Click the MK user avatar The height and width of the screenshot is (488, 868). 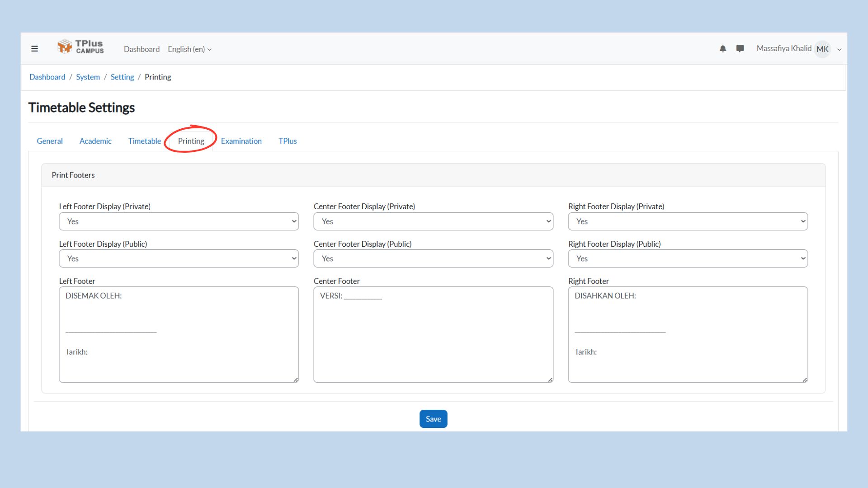(x=822, y=49)
